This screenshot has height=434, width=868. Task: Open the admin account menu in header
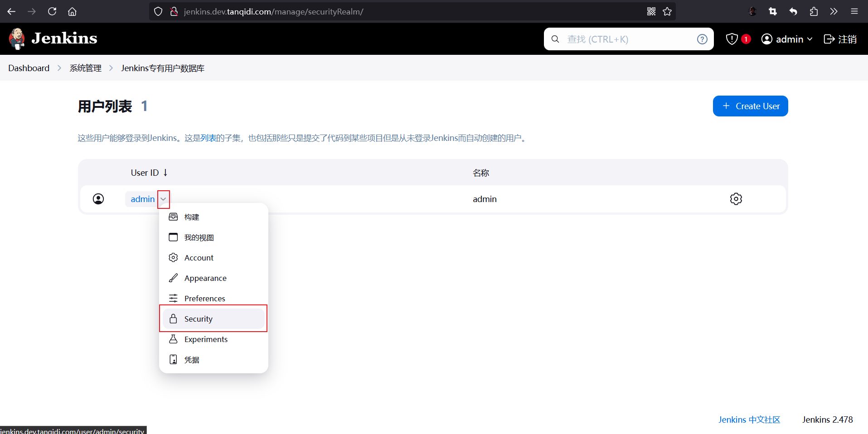click(x=787, y=39)
